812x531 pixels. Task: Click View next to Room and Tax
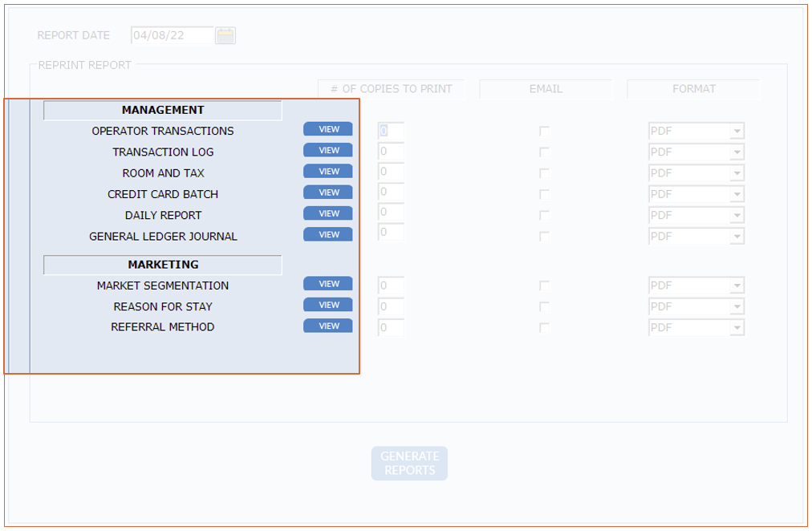point(327,172)
